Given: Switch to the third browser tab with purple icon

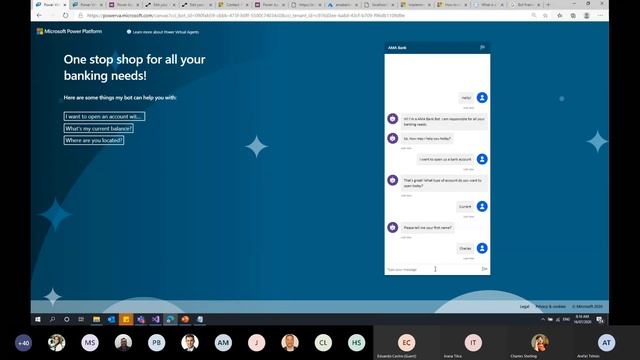Looking at the screenshot, I should (x=124, y=4).
